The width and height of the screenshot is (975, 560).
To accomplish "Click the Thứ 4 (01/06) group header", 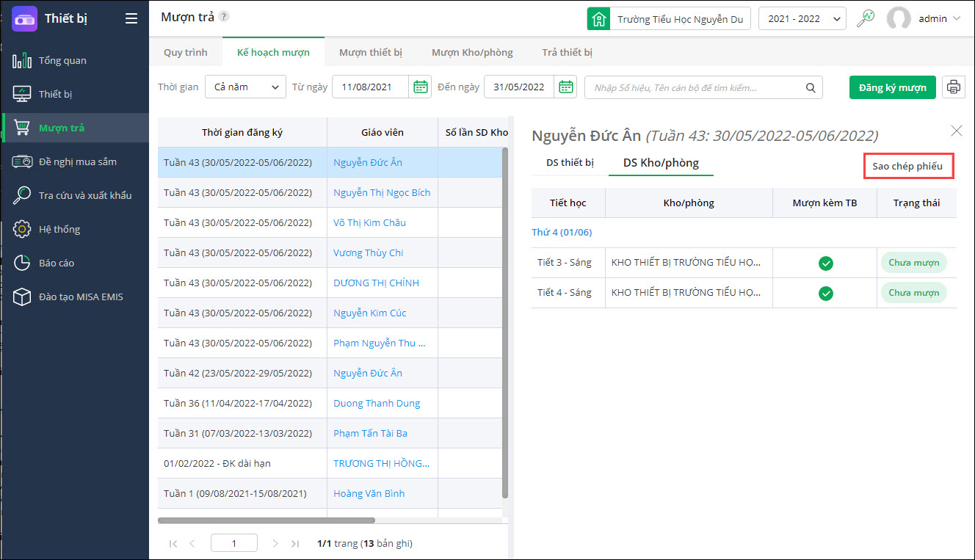I will click(562, 232).
